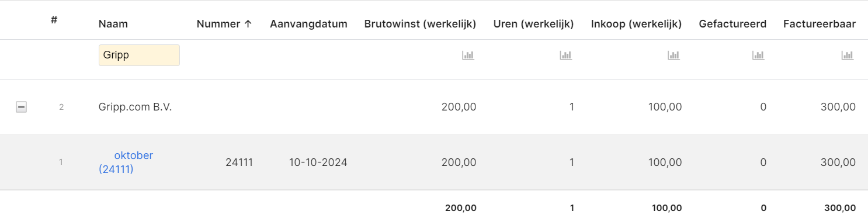
Task: Sort by Brutowinst (werkelijk) header
Action: (420, 24)
